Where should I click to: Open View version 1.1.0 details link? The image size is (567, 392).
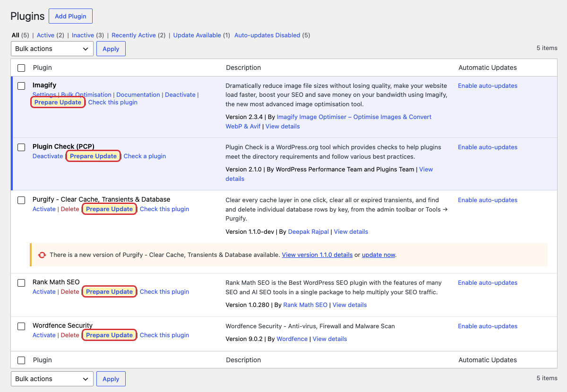[317, 255]
